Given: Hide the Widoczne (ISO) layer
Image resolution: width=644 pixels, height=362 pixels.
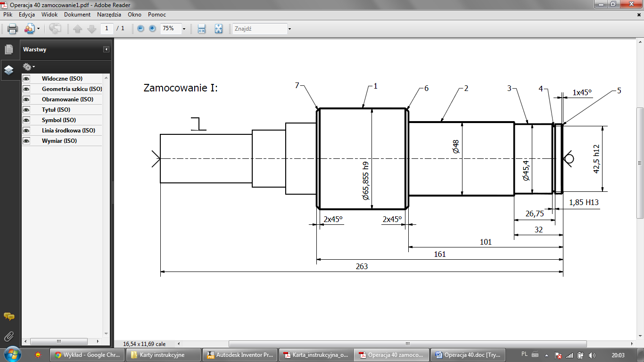Looking at the screenshot, I should pos(26,79).
